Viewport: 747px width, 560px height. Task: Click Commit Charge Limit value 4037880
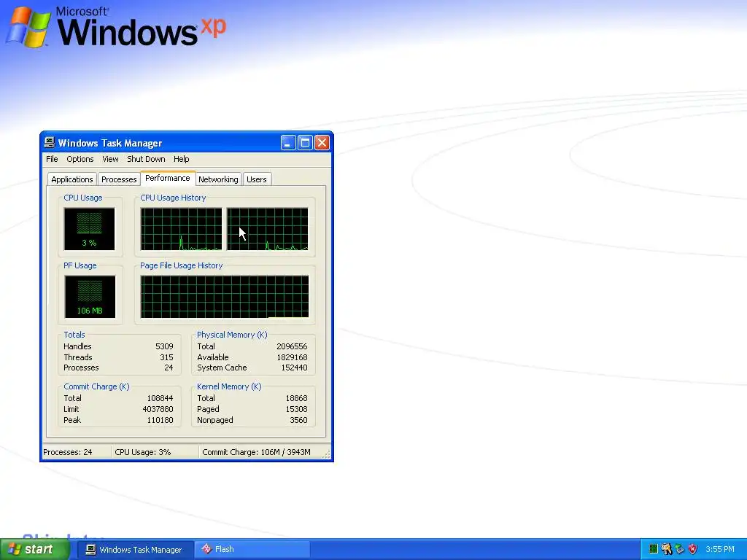click(158, 409)
